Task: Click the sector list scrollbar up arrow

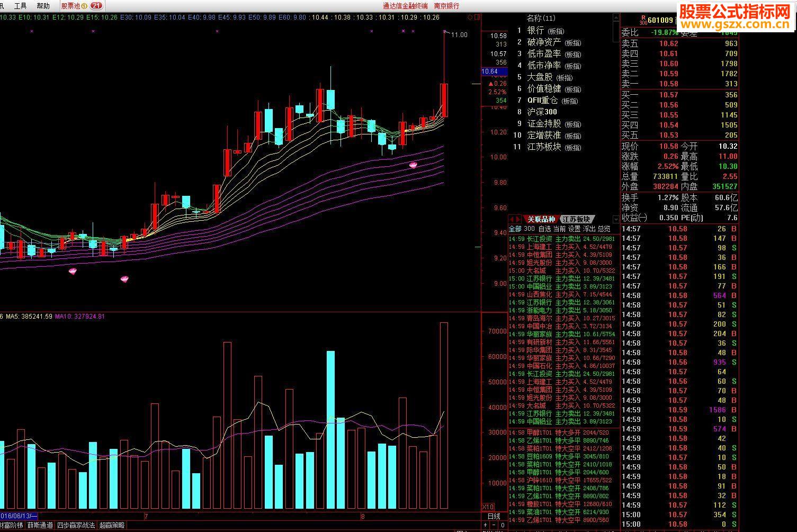Action: 616,17
